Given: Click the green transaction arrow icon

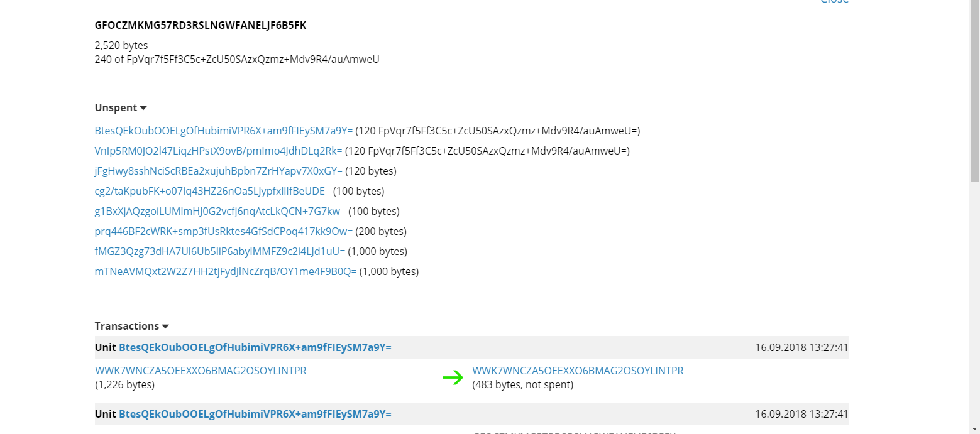Looking at the screenshot, I should coord(453,377).
